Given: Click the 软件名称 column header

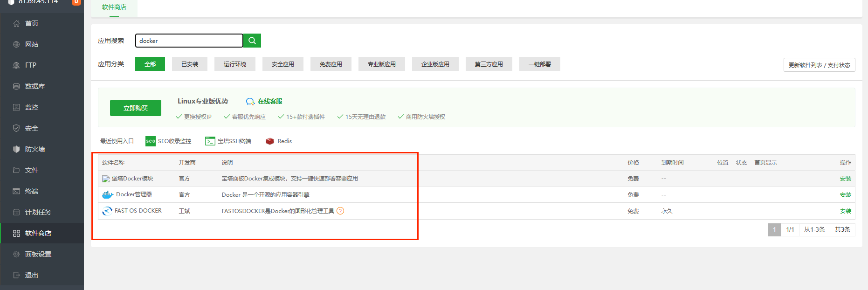Looking at the screenshot, I should 113,163.
